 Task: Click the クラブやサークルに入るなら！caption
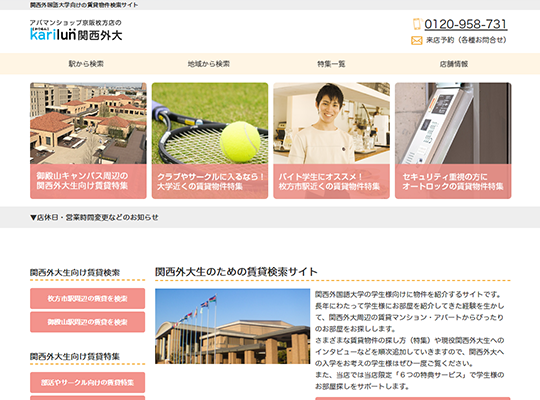pyautogui.click(x=210, y=177)
